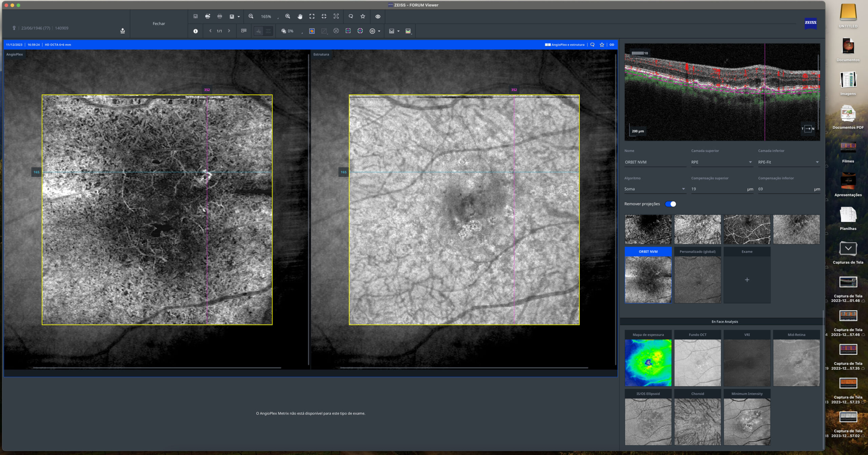Click the Exame plus add preset button
Image resolution: width=868 pixels, height=455 pixels.
(x=747, y=280)
